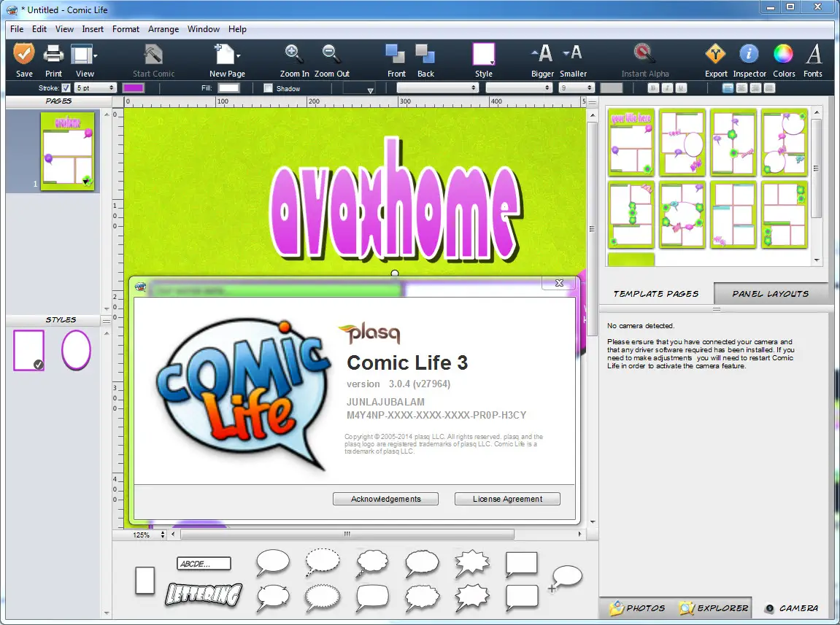840x625 pixels.
Task: Toggle bold formatting button
Action: (653, 88)
